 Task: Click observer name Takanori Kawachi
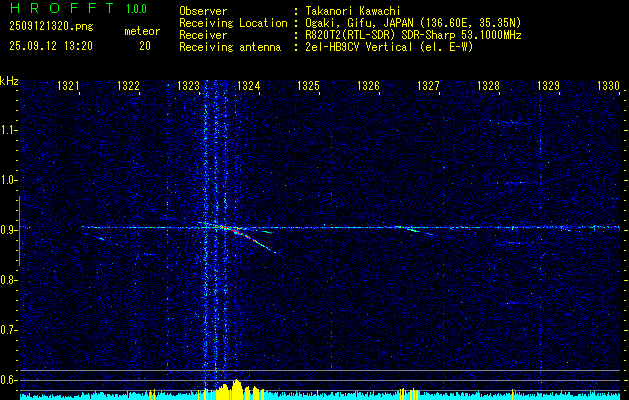pos(353,11)
